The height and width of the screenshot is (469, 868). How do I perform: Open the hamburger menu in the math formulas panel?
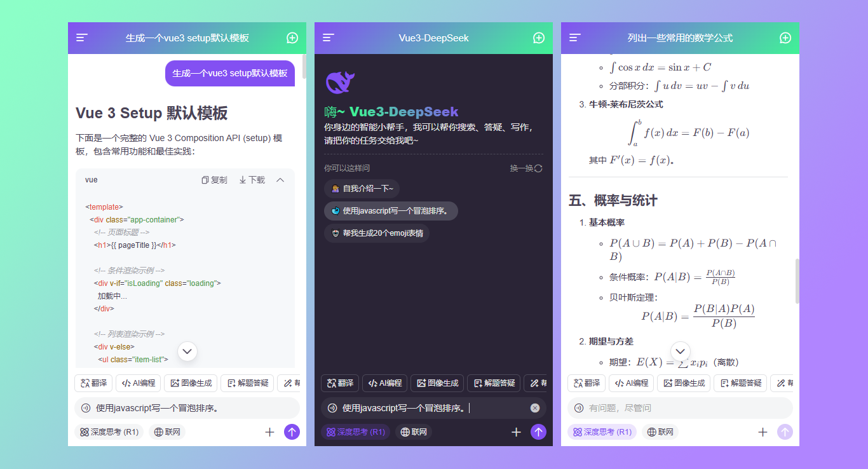pos(575,38)
